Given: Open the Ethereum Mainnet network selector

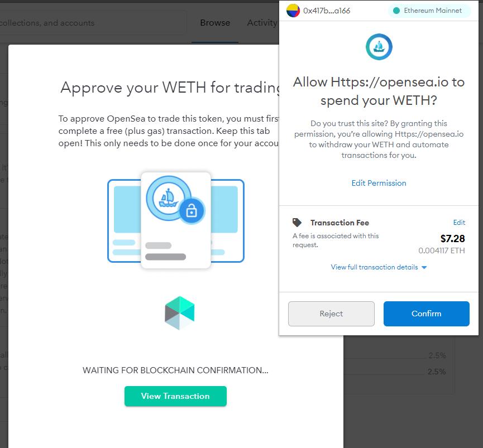Looking at the screenshot, I should pyautogui.click(x=429, y=11).
